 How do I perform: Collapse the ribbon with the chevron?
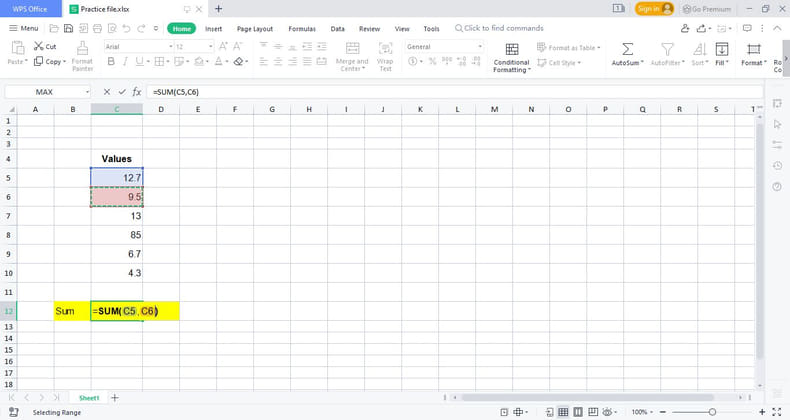click(x=777, y=29)
